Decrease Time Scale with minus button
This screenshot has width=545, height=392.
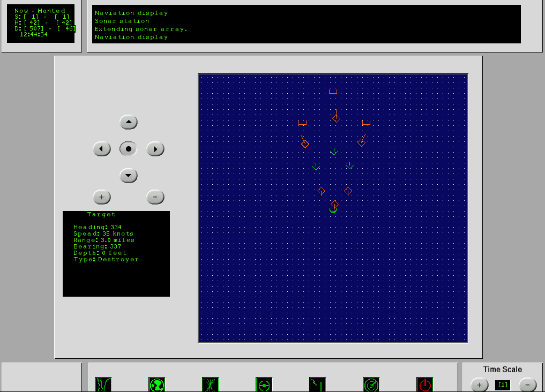(527, 385)
